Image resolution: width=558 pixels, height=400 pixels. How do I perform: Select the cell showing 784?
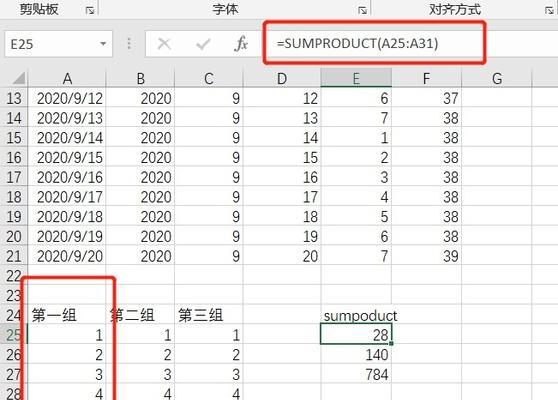(356, 374)
